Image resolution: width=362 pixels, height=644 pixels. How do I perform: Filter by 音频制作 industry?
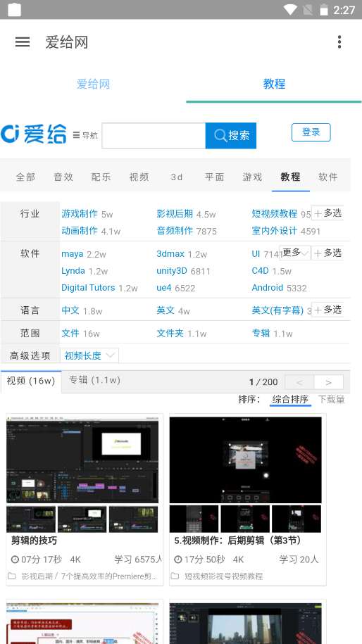pos(175,230)
